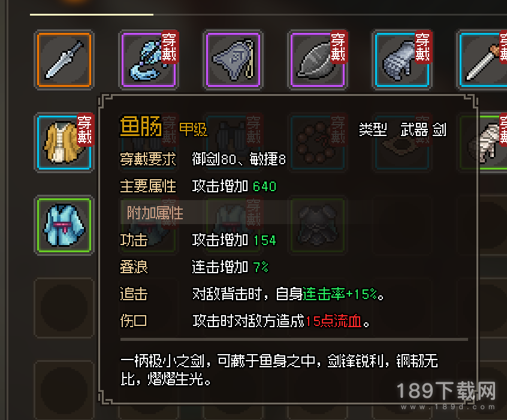
Task: Select the orange-framed dagger weapon slot
Action: pyautogui.click(x=64, y=60)
